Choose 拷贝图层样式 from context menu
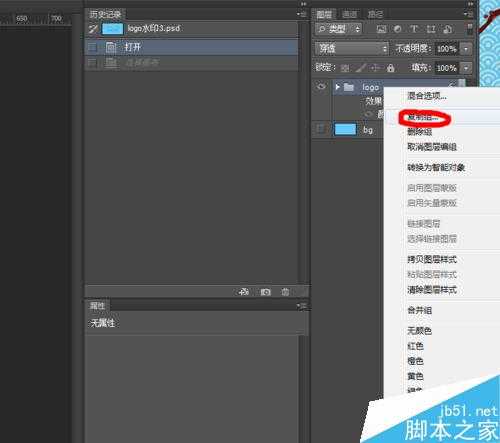 click(x=432, y=259)
